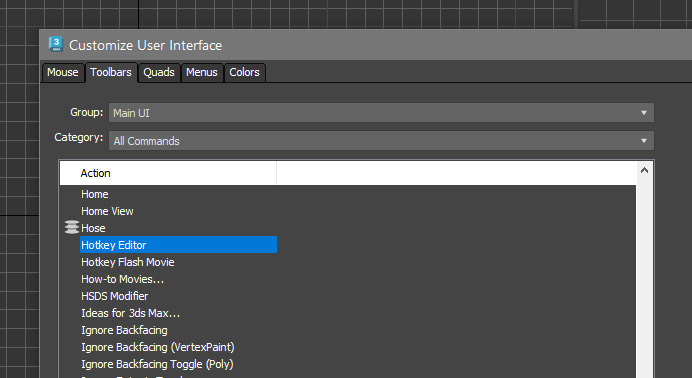Select the Home View action
The height and width of the screenshot is (378, 692).
click(107, 211)
